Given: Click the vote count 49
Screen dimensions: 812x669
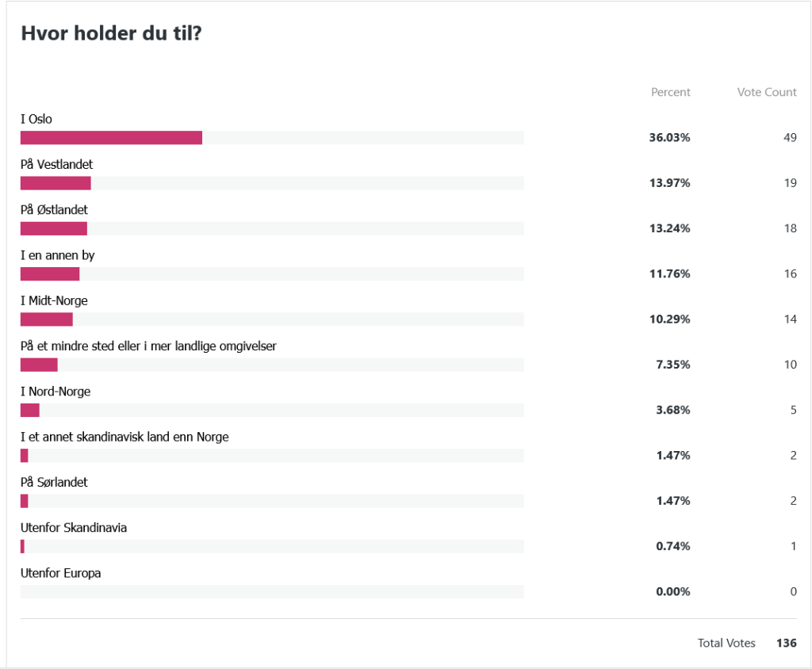Looking at the screenshot, I should point(789,138).
